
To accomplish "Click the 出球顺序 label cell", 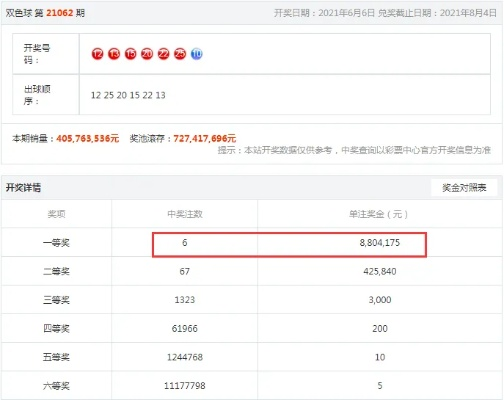I will click(46, 95).
